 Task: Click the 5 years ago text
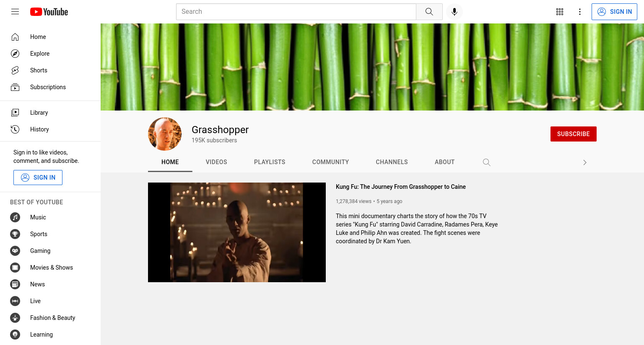(390, 201)
